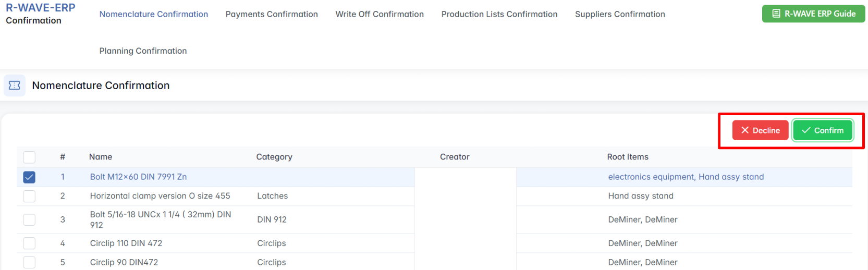Open the Bolt M12×60 DIN 7991 Zn item

(138, 177)
